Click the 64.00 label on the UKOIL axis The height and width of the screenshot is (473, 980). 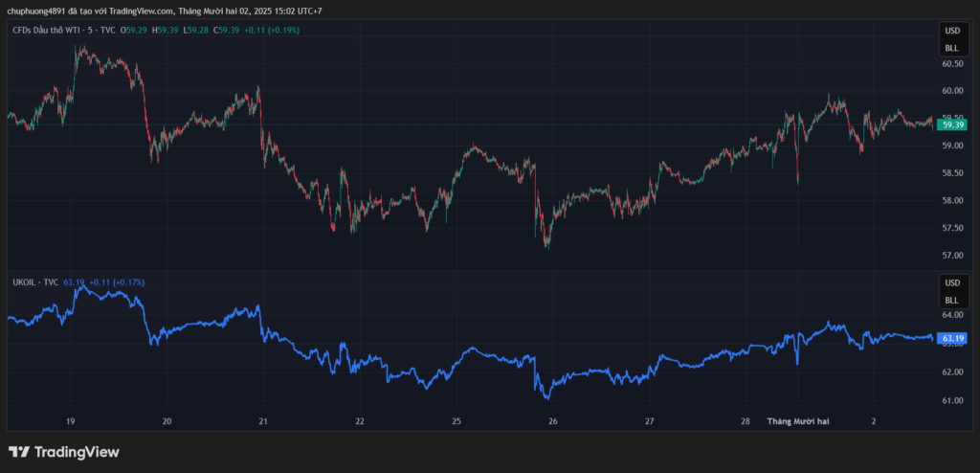(x=951, y=315)
